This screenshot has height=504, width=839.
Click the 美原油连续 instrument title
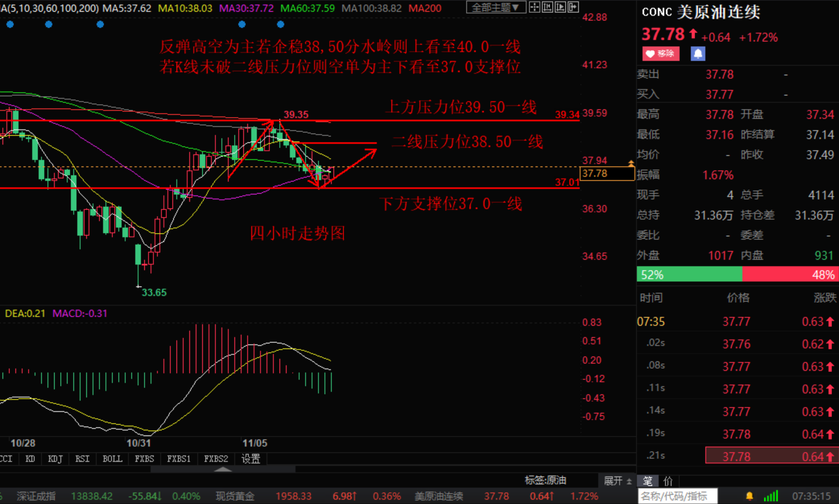click(x=718, y=12)
